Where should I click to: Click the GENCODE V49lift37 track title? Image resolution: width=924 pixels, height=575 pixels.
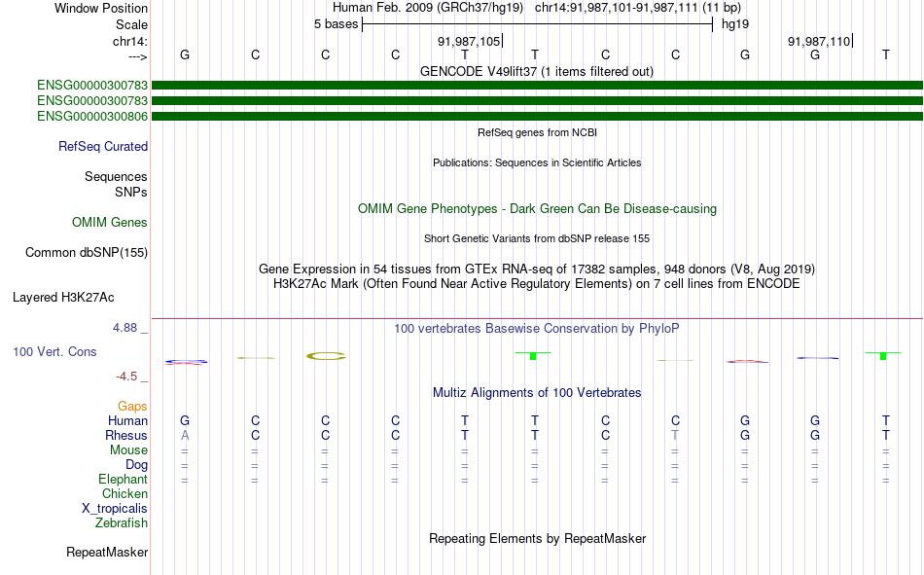pos(536,71)
